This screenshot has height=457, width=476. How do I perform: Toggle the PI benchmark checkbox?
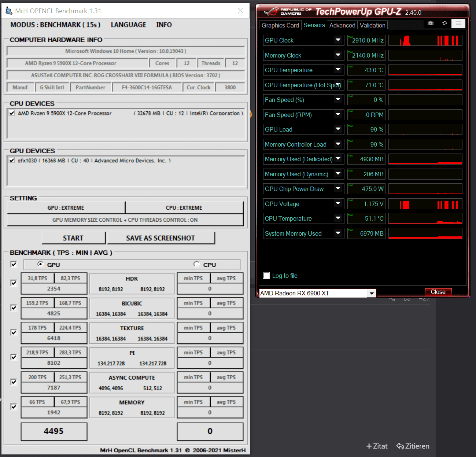point(14,357)
